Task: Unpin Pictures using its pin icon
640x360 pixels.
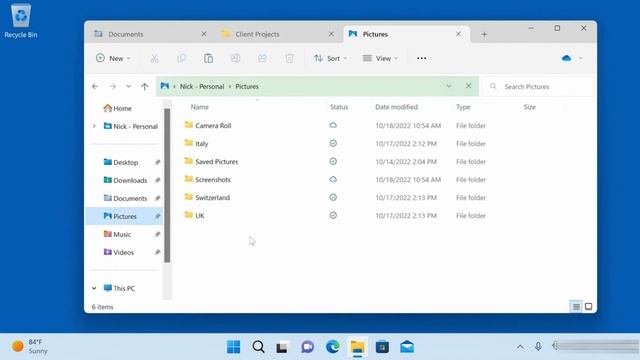Action: click(157, 216)
